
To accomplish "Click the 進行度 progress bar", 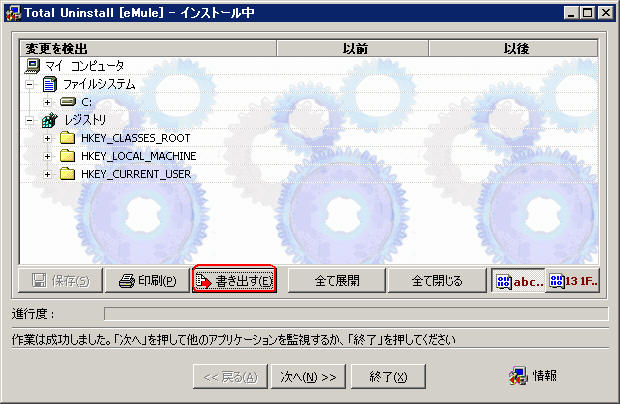I will pyautogui.click(x=356, y=314).
